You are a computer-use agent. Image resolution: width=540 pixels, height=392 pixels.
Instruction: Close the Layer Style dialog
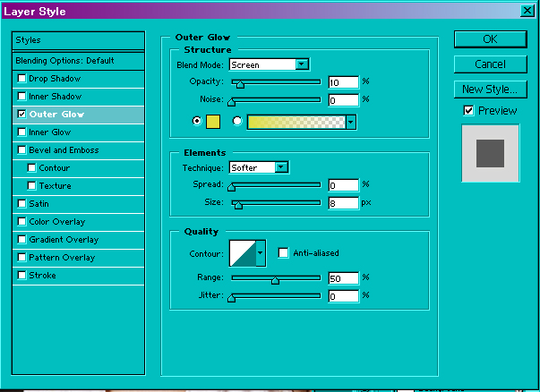527,11
